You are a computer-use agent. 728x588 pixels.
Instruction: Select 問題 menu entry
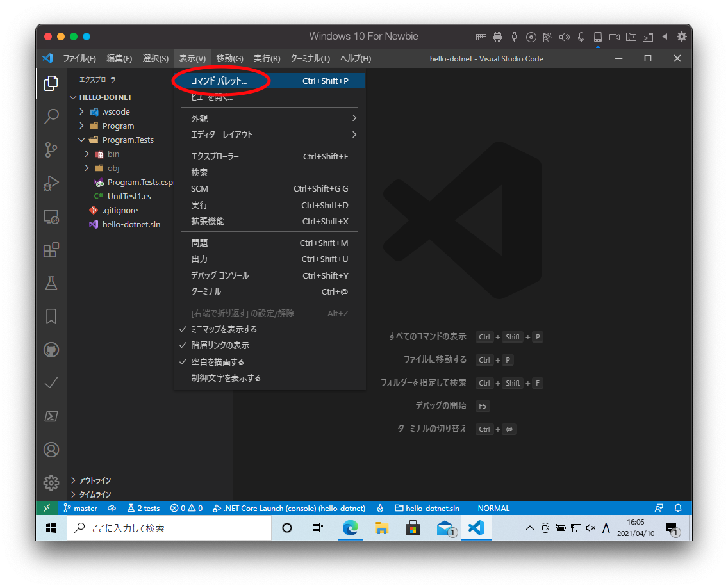pyautogui.click(x=269, y=243)
